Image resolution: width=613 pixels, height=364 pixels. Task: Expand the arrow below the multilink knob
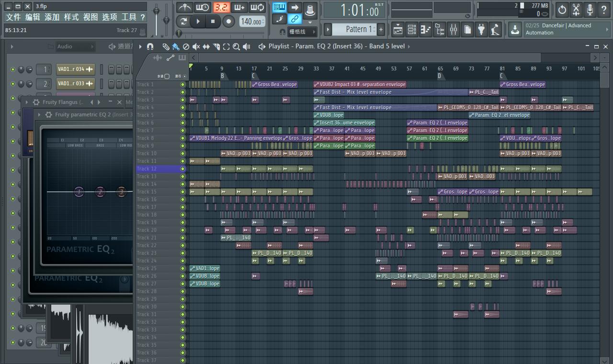(x=310, y=22)
